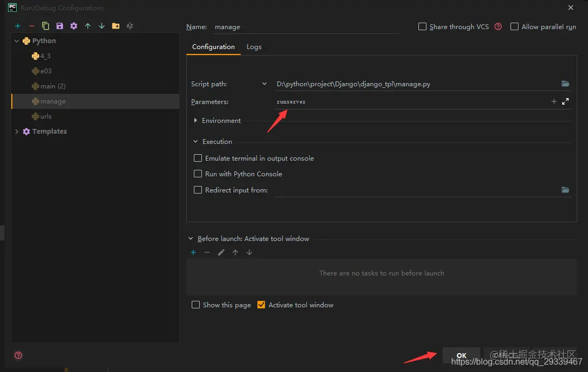Select the manage configuration
The width and height of the screenshot is (588, 372).
[96, 101]
